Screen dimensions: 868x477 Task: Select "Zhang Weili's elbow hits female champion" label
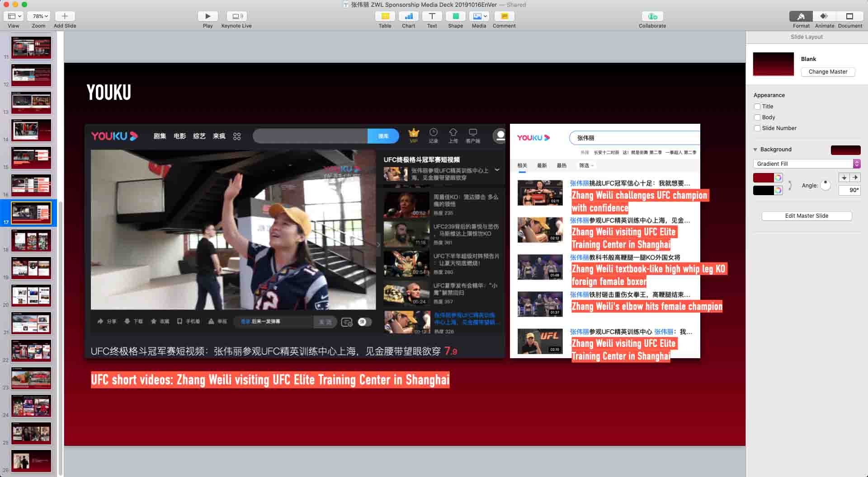pyautogui.click(x=647, y=306)
